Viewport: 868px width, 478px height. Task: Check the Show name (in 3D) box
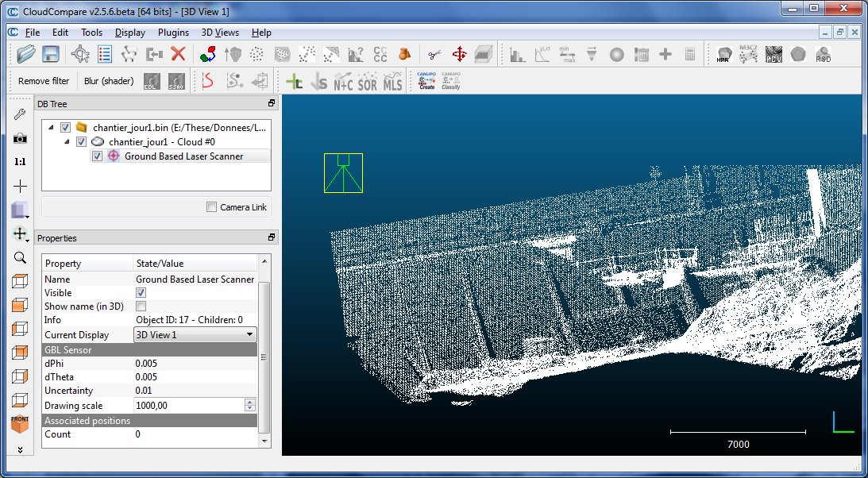click(141, 306)
